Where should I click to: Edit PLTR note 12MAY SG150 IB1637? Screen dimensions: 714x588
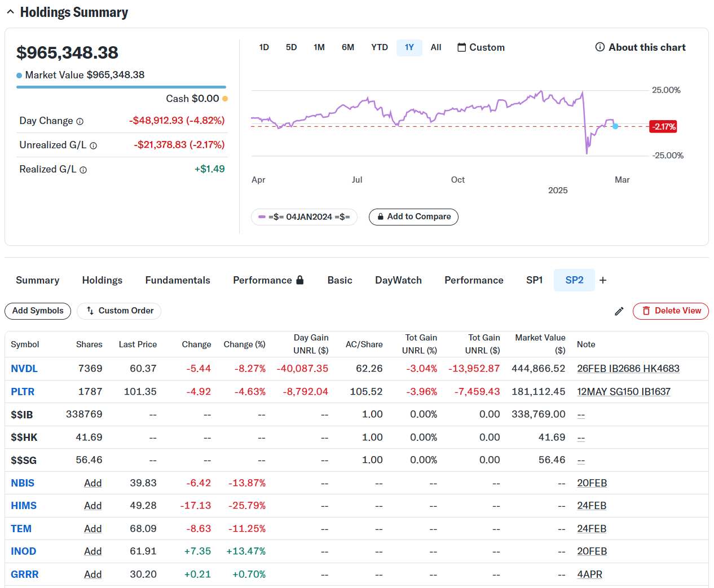624,392
